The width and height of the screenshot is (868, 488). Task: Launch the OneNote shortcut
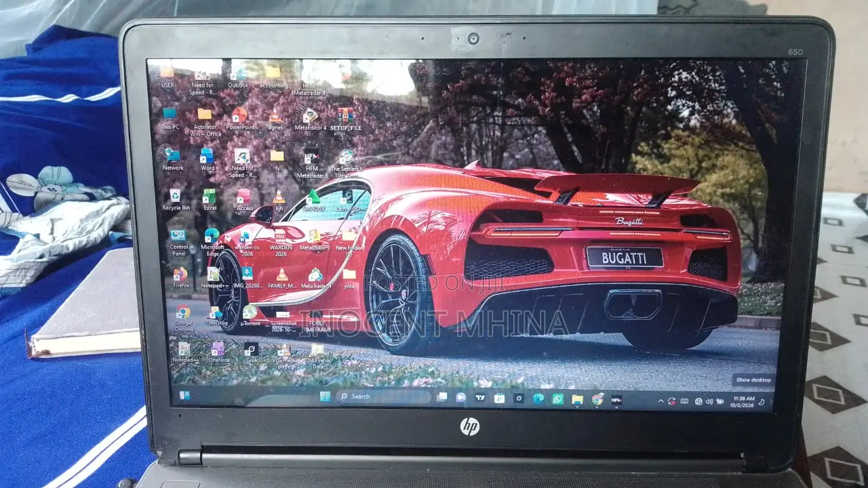click(218, 352)
